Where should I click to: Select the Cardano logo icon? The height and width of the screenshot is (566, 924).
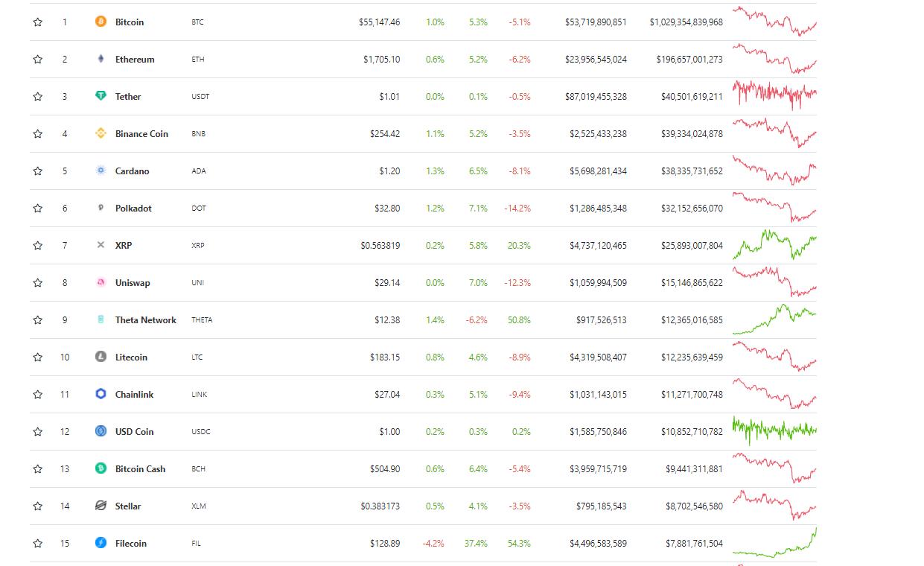coord(100,171)
